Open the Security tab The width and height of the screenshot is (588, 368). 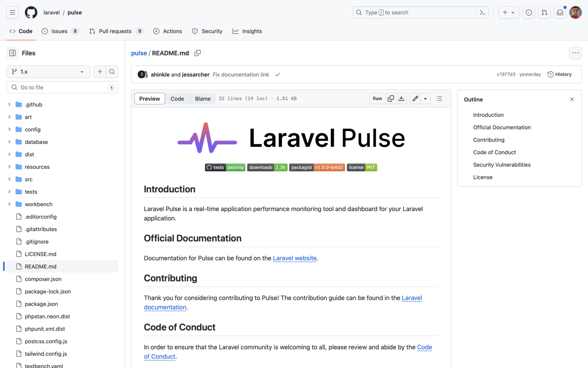(207, 31)
